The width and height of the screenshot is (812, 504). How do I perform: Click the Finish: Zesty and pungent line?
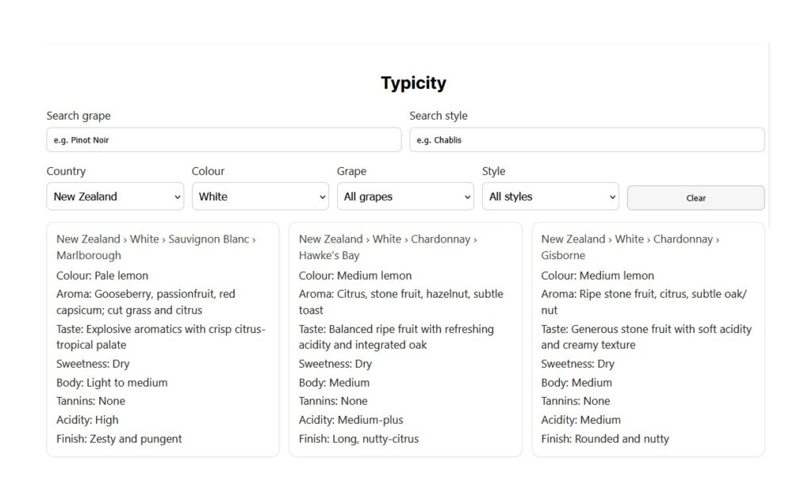tap(119, 439)
